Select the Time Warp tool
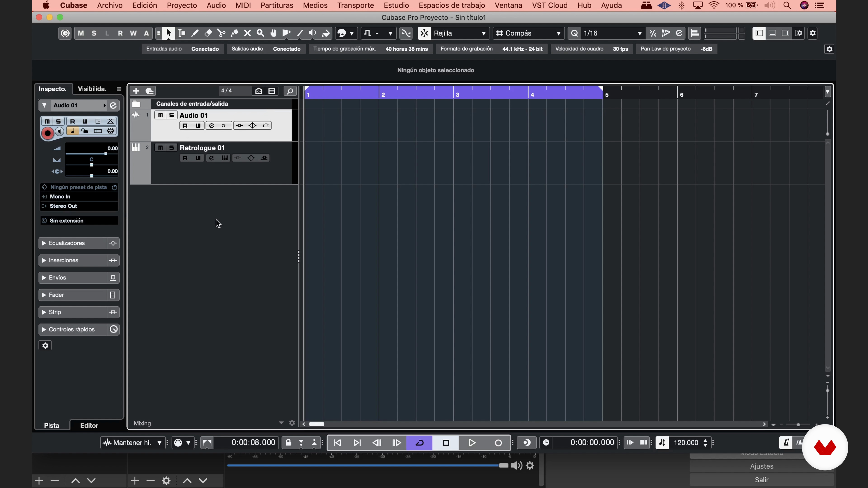Viewport: 868px width, 488px height. point(286,33)
